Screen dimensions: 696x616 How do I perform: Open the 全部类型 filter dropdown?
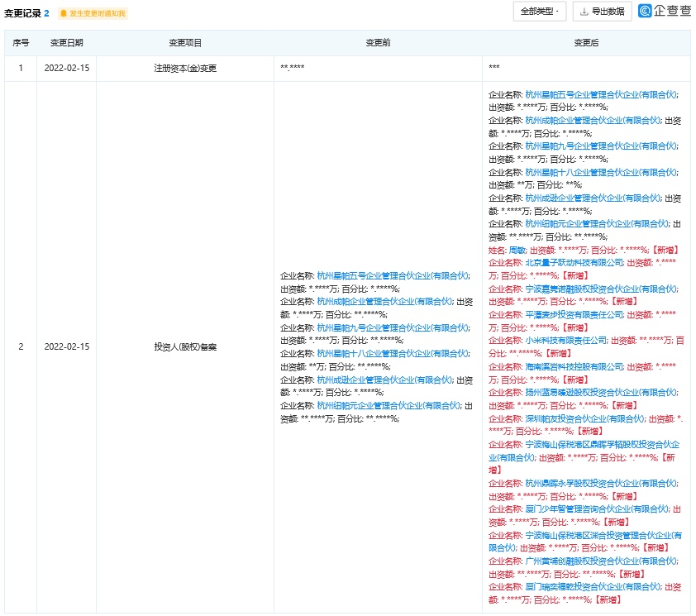[540, 12]
